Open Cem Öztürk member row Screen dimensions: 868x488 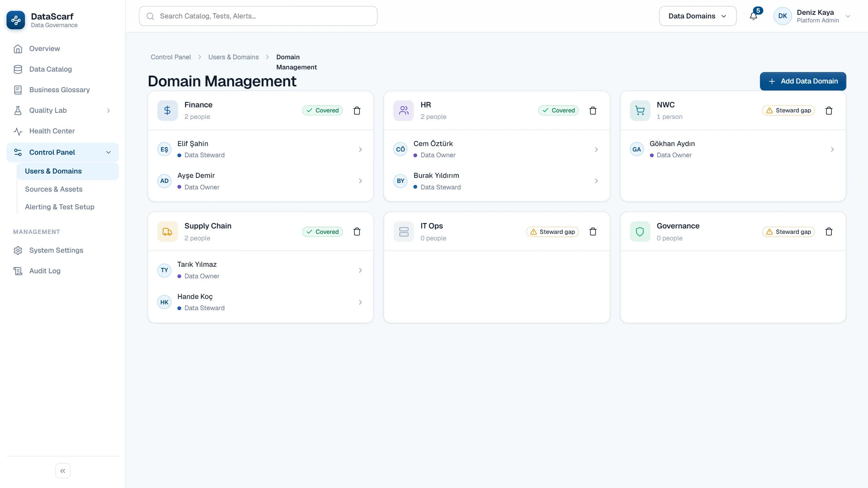(496, 149)
